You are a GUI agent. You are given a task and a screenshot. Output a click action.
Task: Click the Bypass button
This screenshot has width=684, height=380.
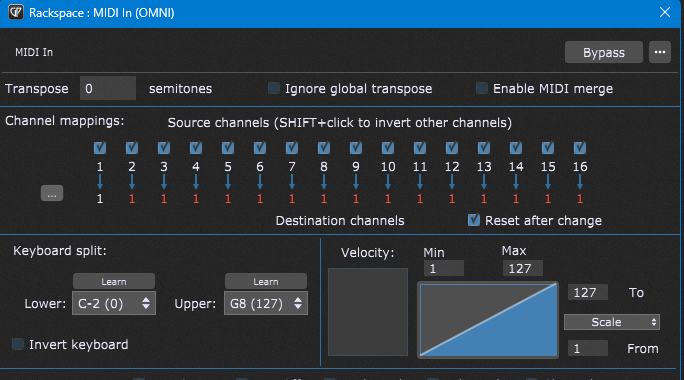point(604,52)
